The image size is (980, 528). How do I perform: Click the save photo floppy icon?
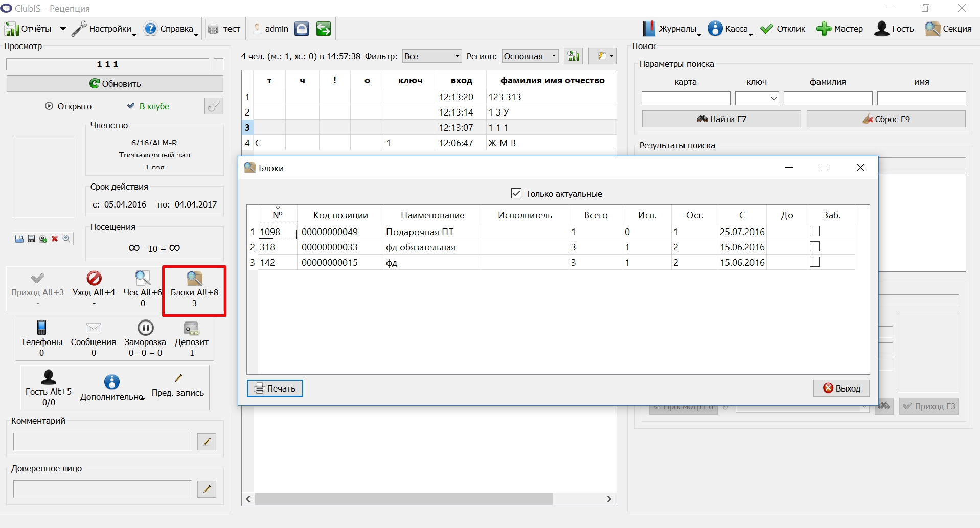pyautogui.click(x=31, y=239)
